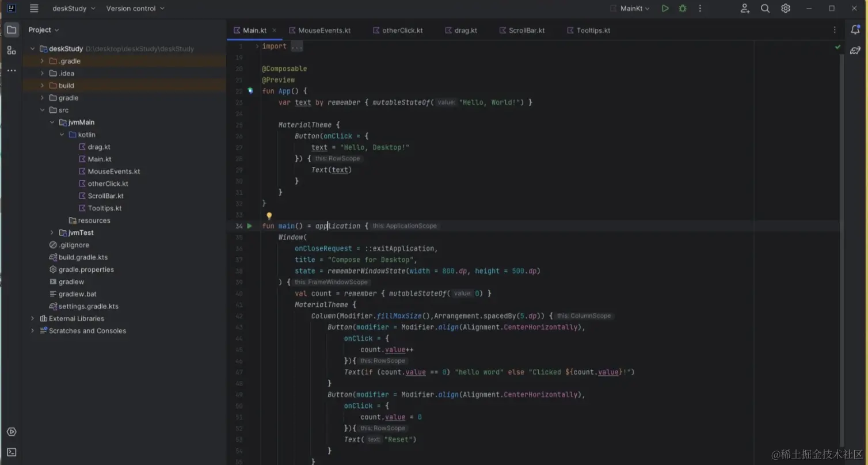Switch to the MouseEvents.kt tab
The width and height of the screenshot is (868, 465).
click(x=319, y=31)
